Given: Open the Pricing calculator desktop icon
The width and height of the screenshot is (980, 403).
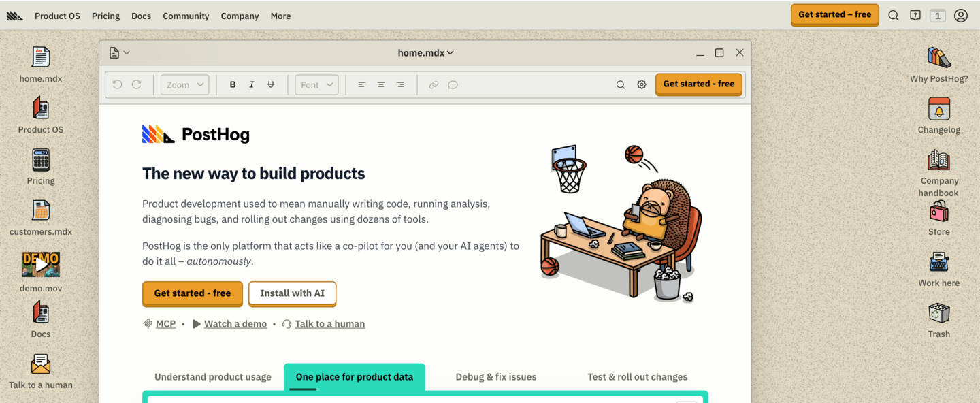Looking at the screenshot, I should click(x=41, y=160).
